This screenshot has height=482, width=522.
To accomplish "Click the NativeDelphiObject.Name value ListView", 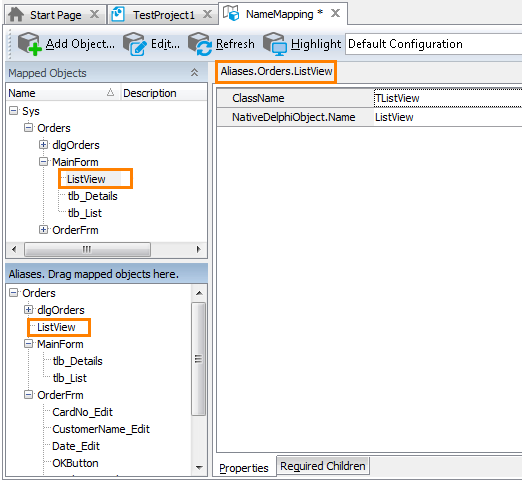I will tap(448, 117).
